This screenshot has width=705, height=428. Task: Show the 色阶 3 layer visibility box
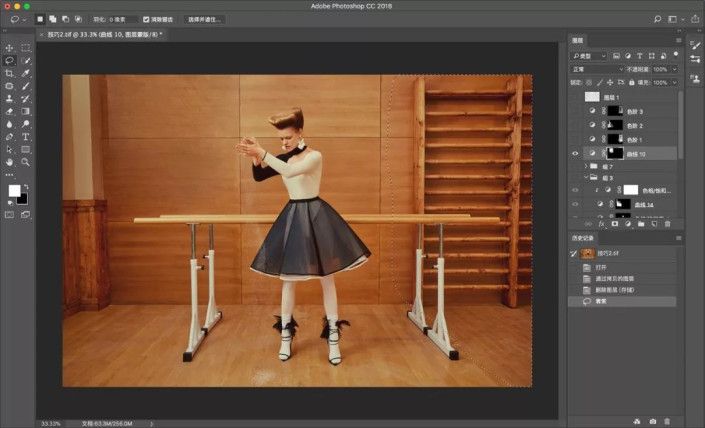pos(575,111)
